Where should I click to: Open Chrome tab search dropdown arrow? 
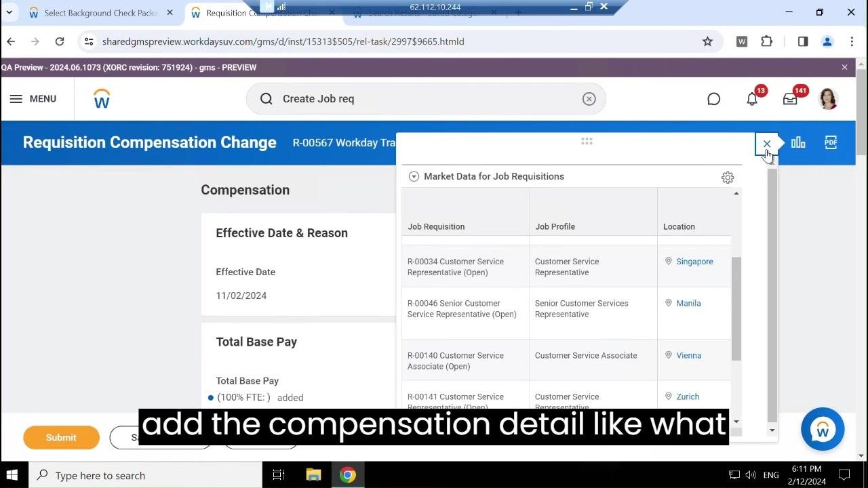[x=9, y=12]
